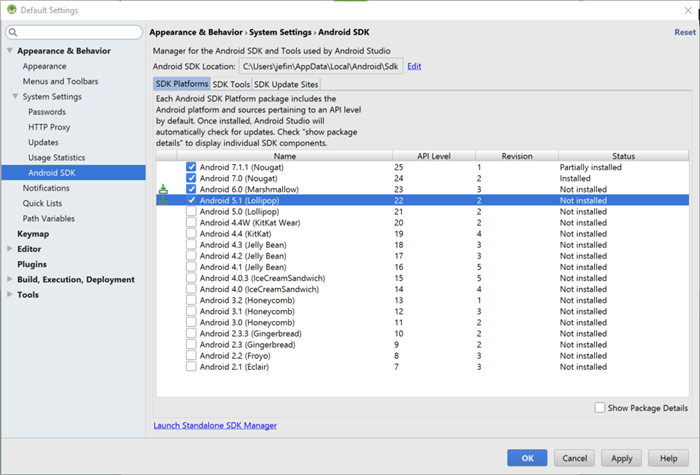Click the Android Studio logo in title bar
The height and width of the screenshot is (475, 700).
12,10
